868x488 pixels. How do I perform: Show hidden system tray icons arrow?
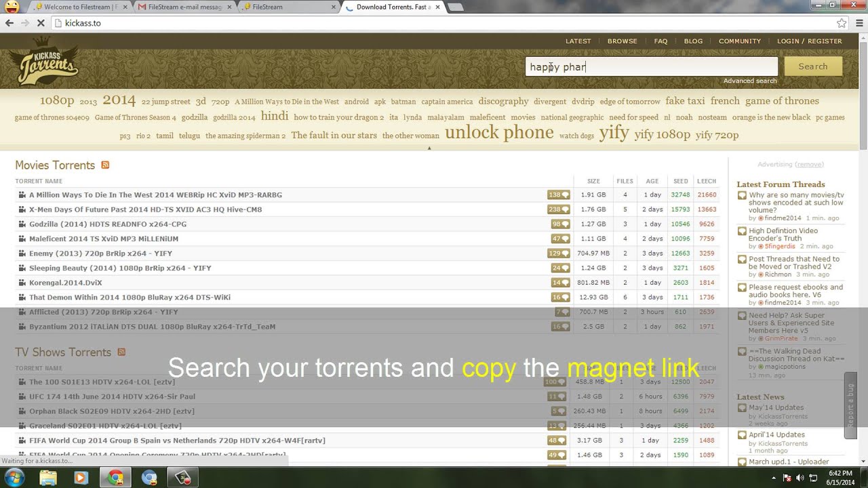[774, 478]
